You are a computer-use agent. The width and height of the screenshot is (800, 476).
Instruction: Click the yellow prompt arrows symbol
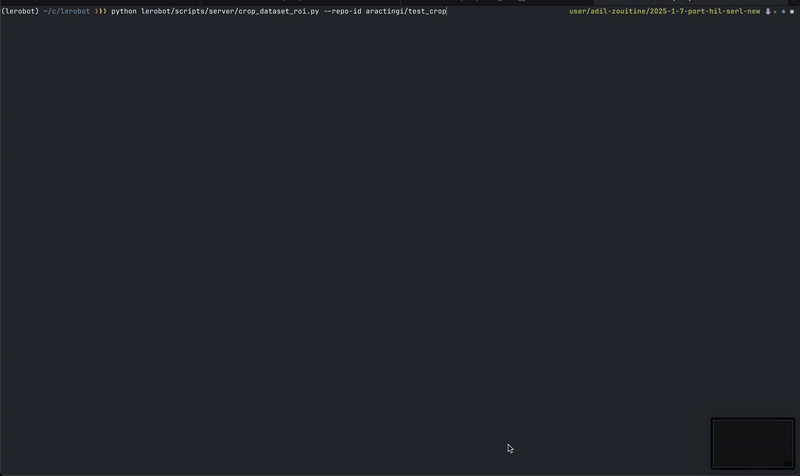(100, 11)
